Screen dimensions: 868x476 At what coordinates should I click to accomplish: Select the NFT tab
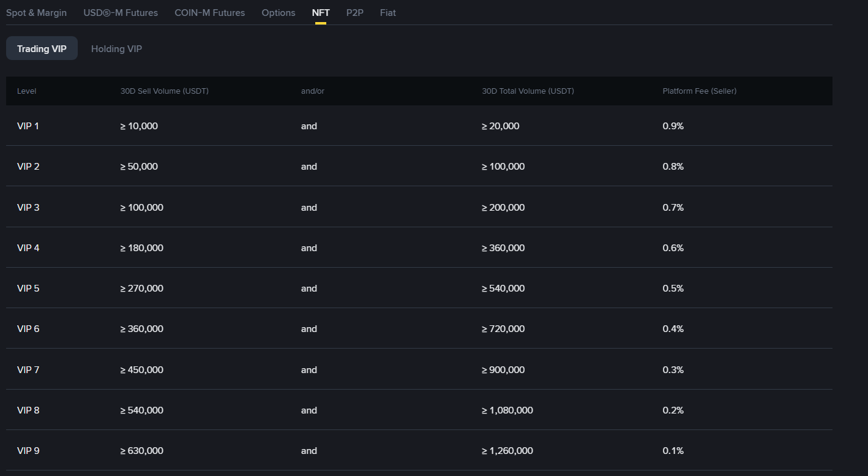[321, 12]
